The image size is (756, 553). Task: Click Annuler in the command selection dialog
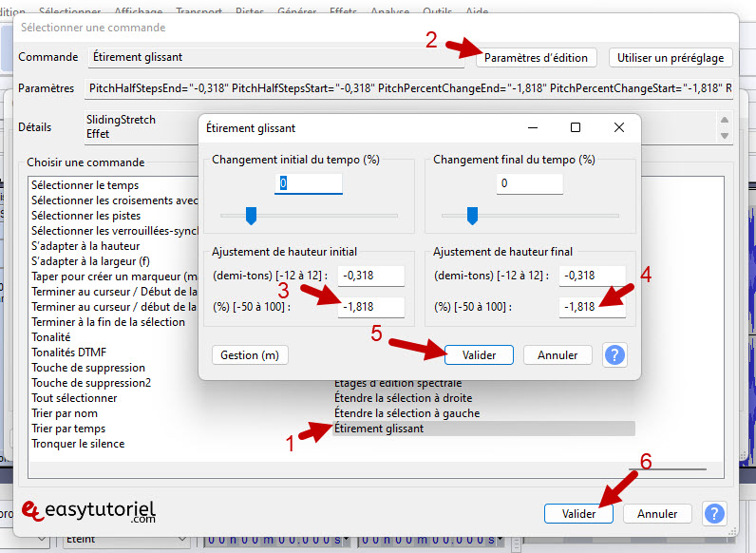point(657,514)
